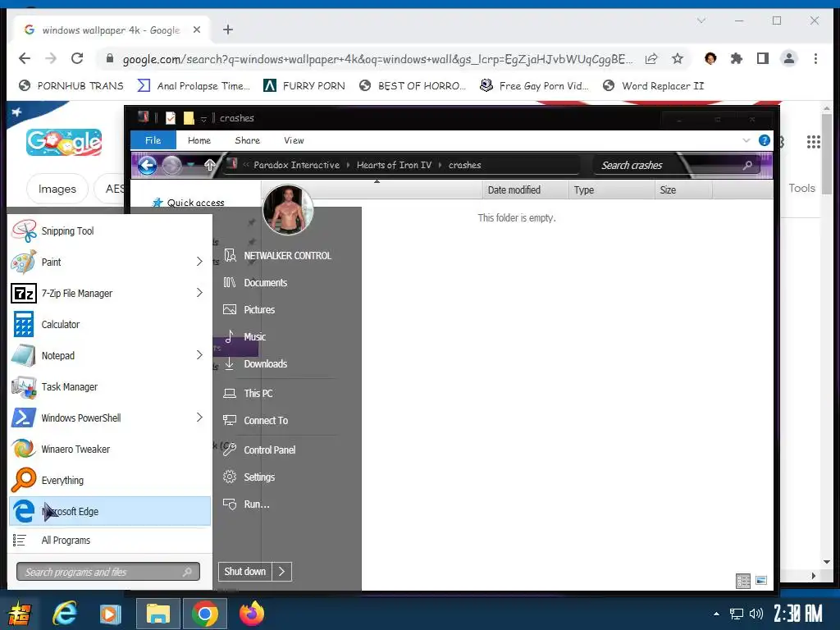Open Snipping Tool from start menu
The width and height of the screenshot is (840, 630).
[110, 231]
